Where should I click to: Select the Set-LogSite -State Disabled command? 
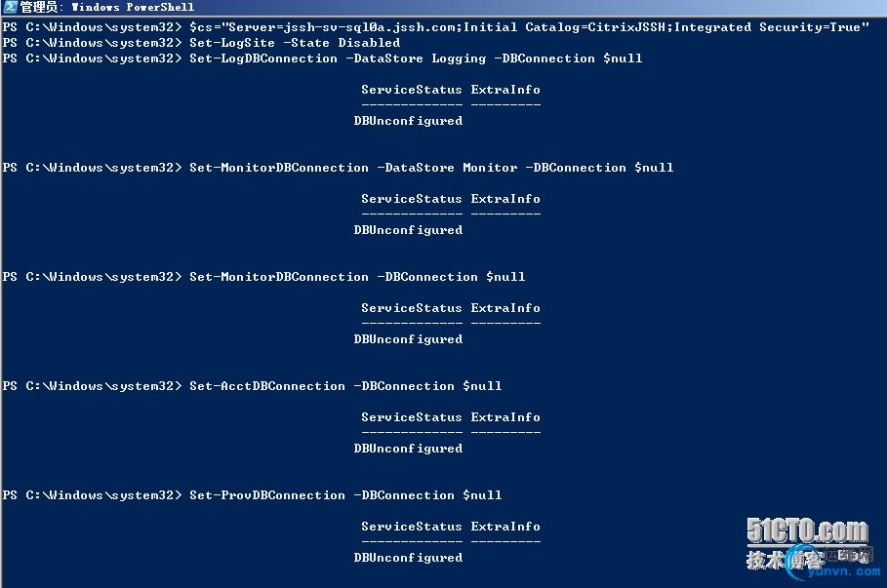click(x=295, y=43)
